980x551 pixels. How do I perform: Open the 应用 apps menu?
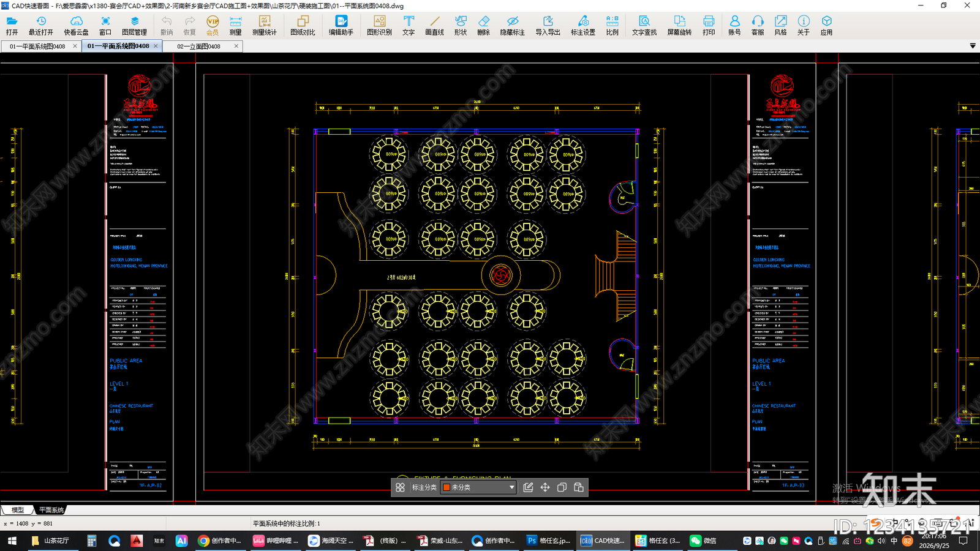(x=827, y=26)
